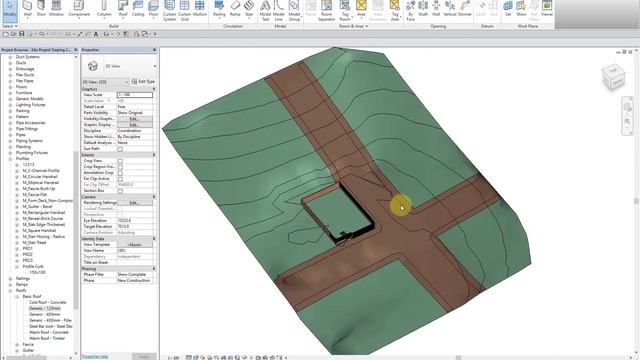Open the work plane Viewer
640x360 pixels.
coord(547,9)
